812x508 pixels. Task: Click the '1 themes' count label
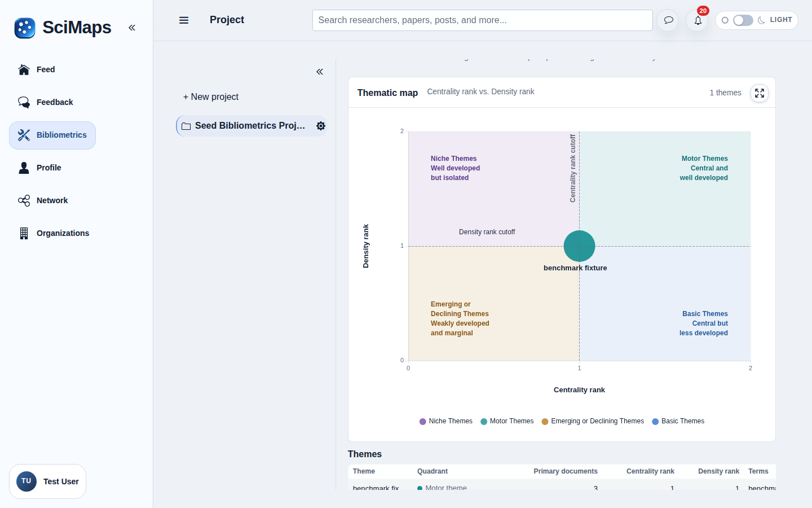[725, 93]
